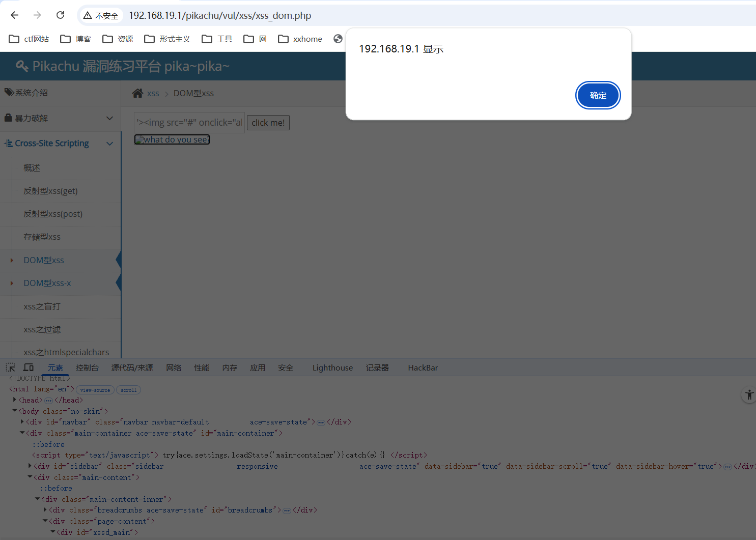The image size is (756, 540).
Task: Click 确定 to dismiss the alert
Action: (598, 95)
